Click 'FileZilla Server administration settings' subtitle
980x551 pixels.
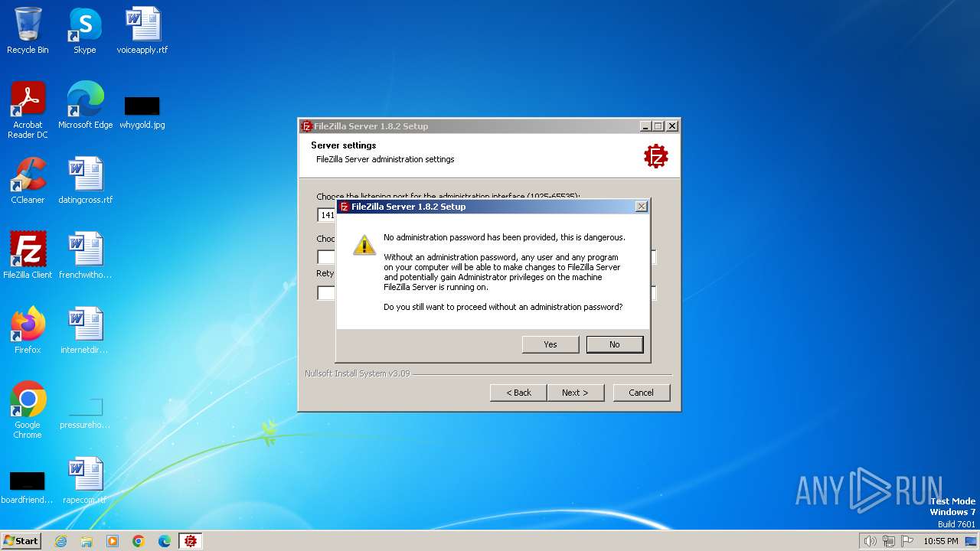385,159
